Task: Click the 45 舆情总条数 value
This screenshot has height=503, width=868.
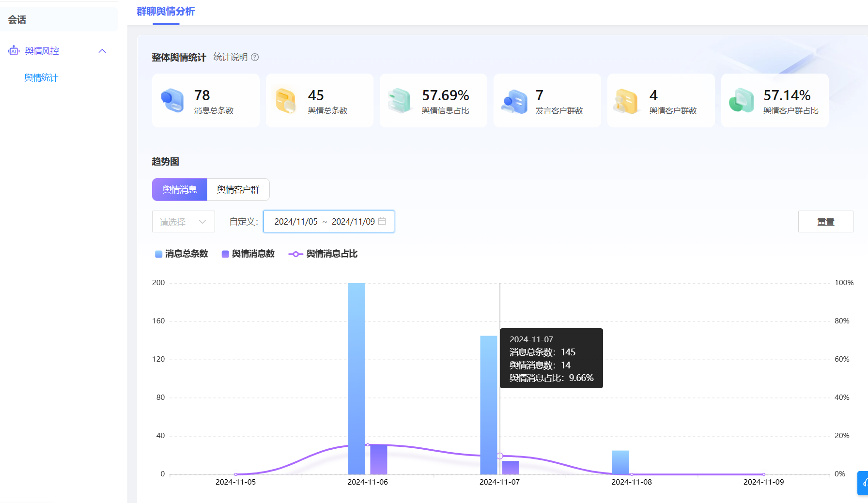Action: (316, 95)
